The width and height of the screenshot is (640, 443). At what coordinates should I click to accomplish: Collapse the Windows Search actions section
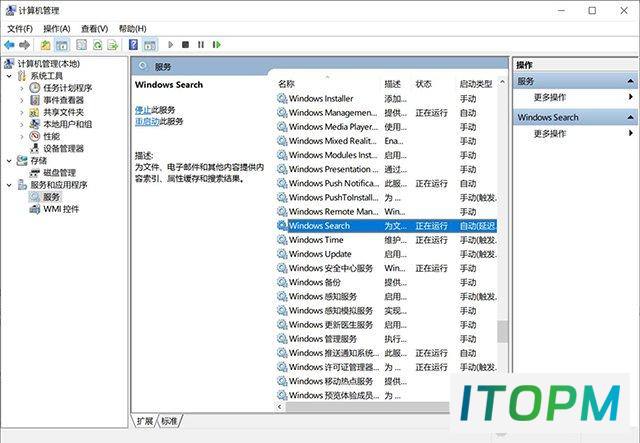pyautogui.click(x=630, y=118)
